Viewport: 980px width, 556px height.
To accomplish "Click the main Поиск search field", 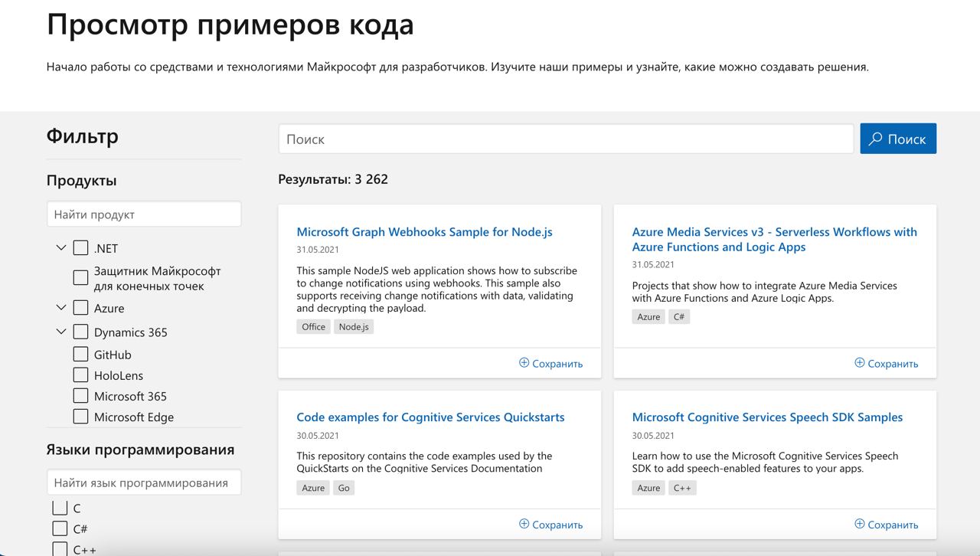I will click(x=565, y=139).
